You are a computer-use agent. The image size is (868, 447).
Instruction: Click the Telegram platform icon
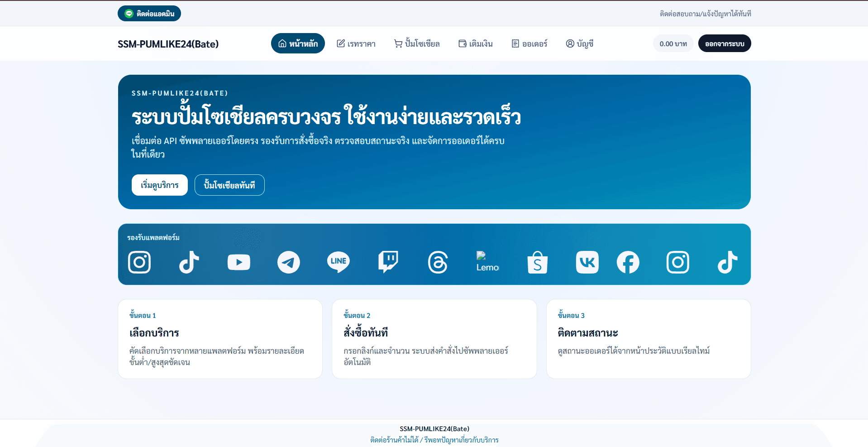(x=288, y=262)
